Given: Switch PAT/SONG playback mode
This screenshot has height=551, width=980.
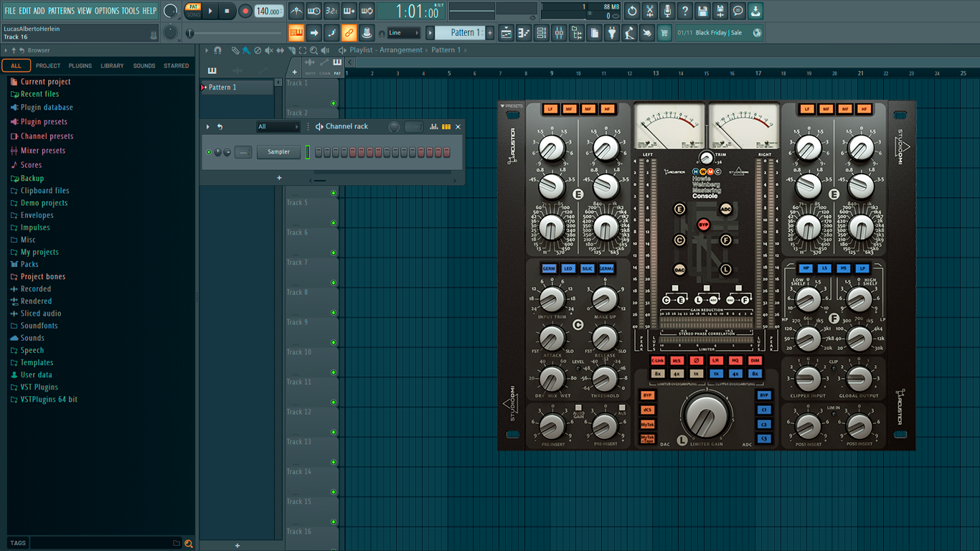Looking at the screenshot, I should (x=193, y=11).
